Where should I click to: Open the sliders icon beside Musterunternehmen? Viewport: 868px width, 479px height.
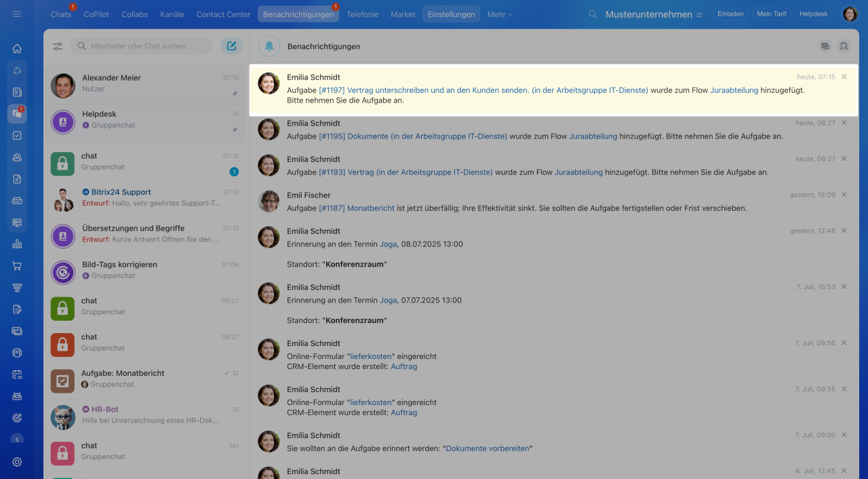[x=699, y=15]
